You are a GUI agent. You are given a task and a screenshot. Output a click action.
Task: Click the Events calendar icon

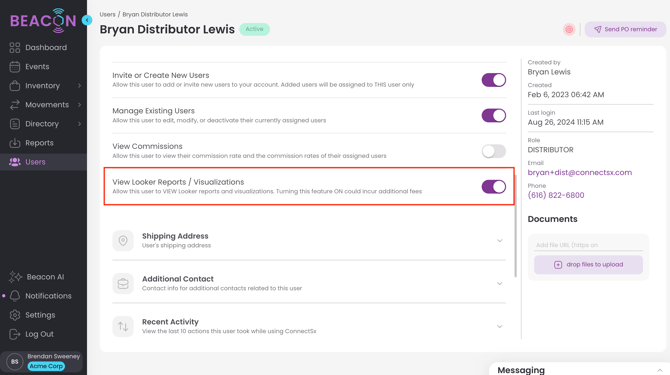pyautogui.click(x=15, y=67)
